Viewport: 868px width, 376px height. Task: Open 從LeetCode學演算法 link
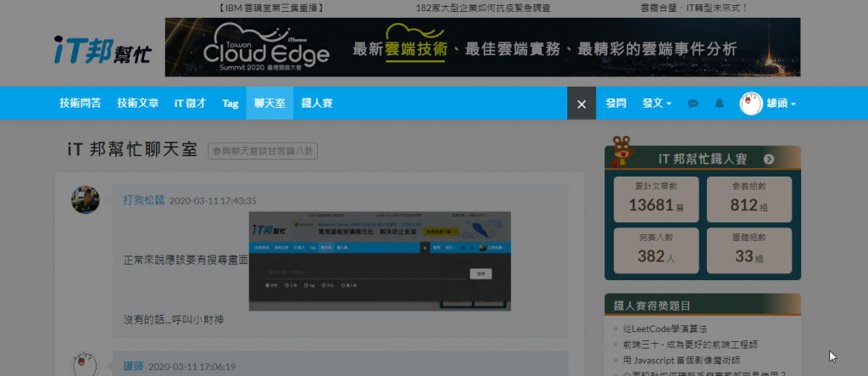click(665, 328)
